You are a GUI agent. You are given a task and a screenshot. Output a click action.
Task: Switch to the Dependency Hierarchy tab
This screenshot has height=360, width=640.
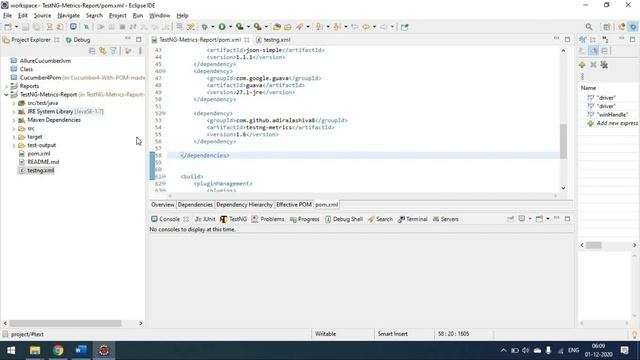click(x=244, y=204)
